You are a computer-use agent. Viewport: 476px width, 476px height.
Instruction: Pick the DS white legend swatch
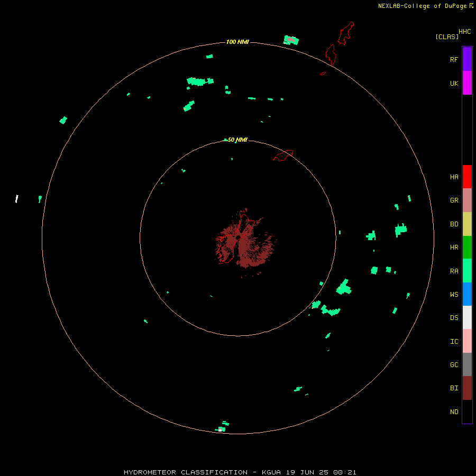click(467, 317)
